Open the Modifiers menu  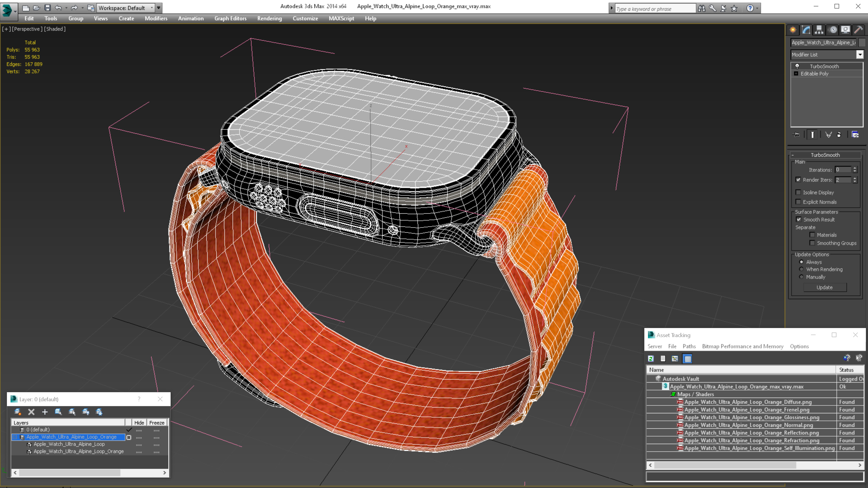click(x=156, y=18)
